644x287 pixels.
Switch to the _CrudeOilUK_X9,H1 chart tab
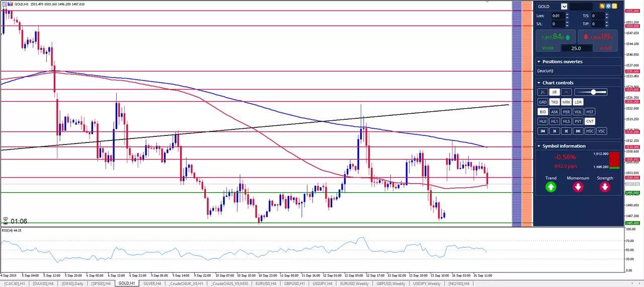click(186, 283)
